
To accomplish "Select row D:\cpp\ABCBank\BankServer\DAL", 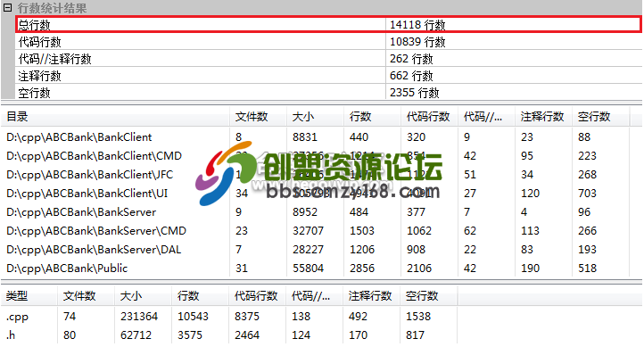I will point(315,250).
